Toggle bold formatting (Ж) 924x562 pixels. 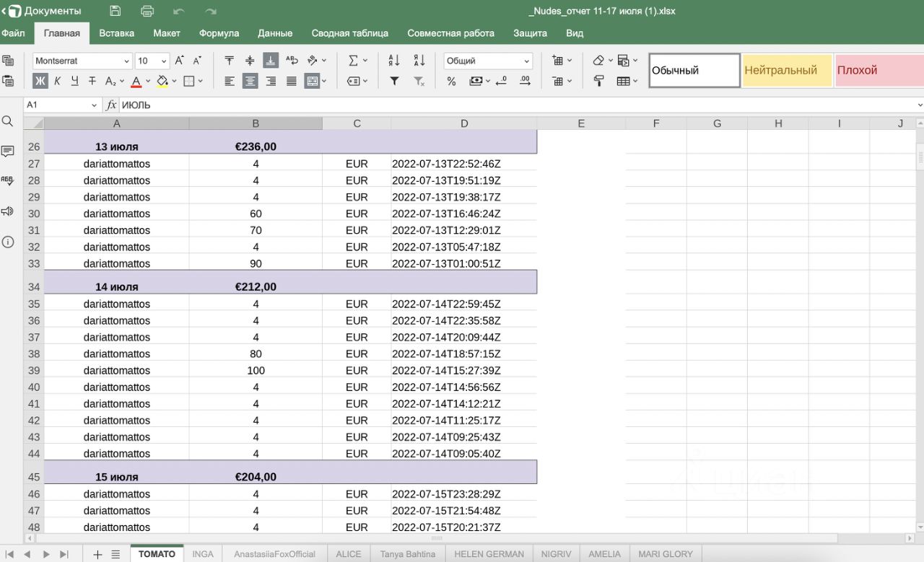click(40, 82)
